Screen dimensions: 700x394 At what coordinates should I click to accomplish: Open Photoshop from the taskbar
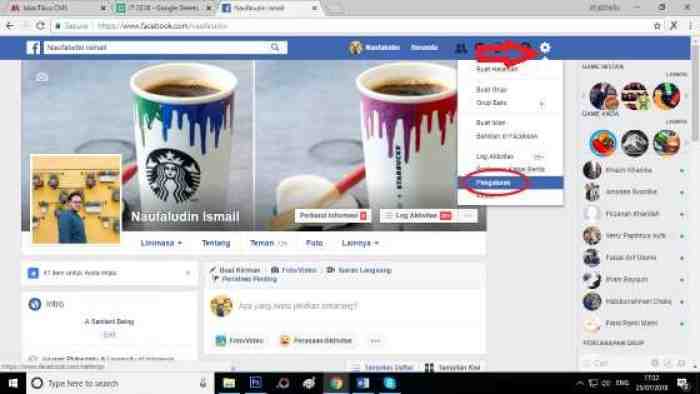coord(256,383)
